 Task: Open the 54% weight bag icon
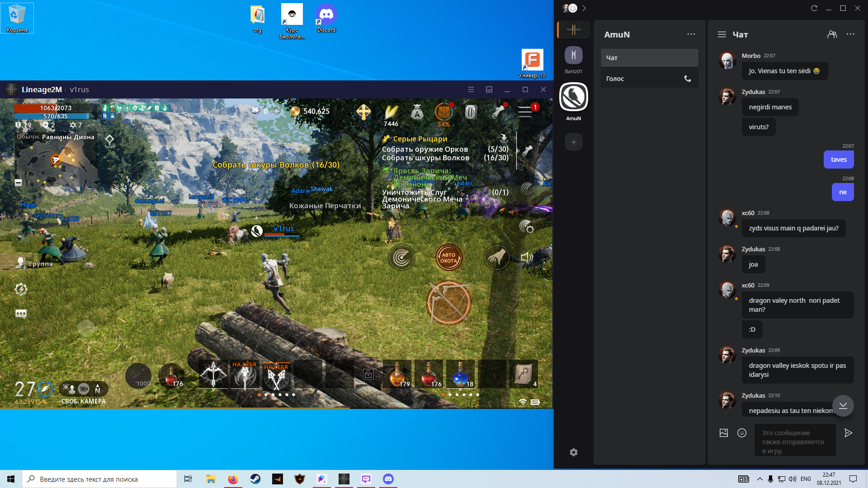(443, 115)
